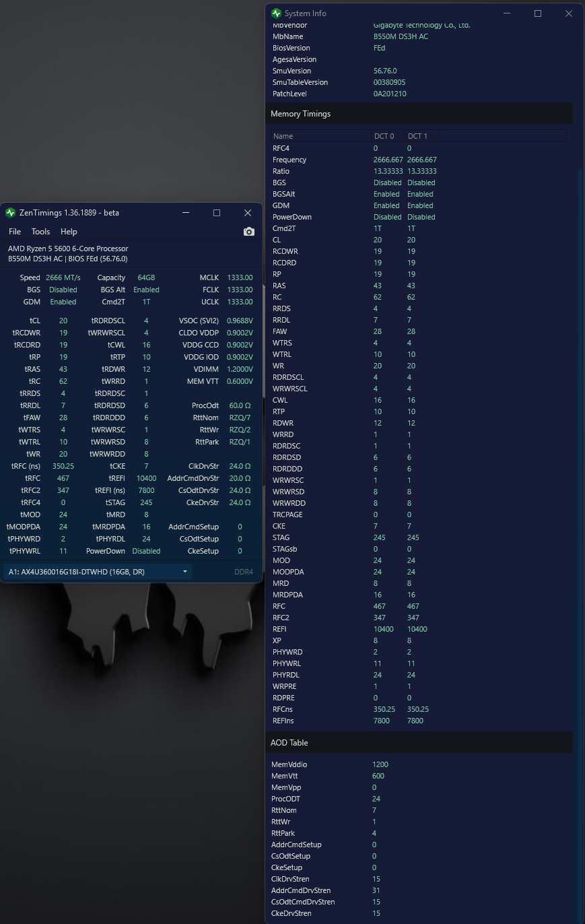Click the Name column header in Memory Timings
Image resolution: width=585 pixels, height=924 pixels.
(x=321, y=136)
